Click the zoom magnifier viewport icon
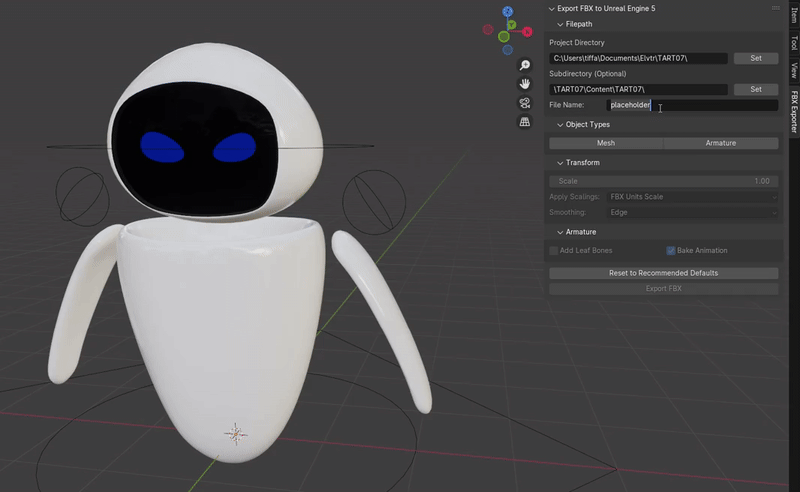 point(524,65)
